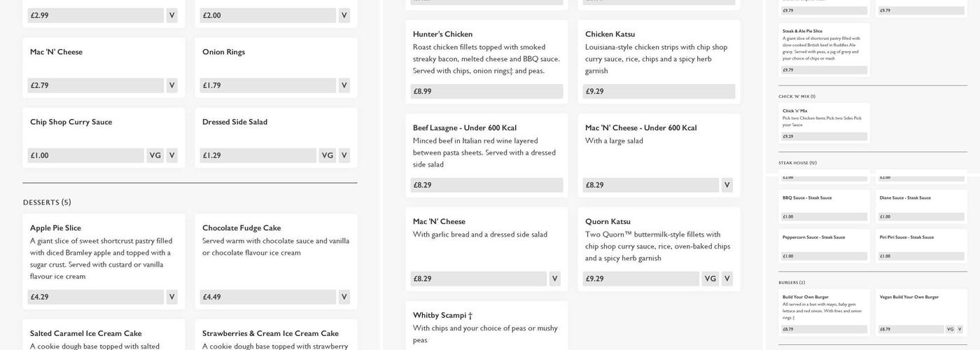Viewport: 980px width, 350px height.
Task: Click the V badge on Chocolate Fudge Cake
Action: (x=344, y=297)
